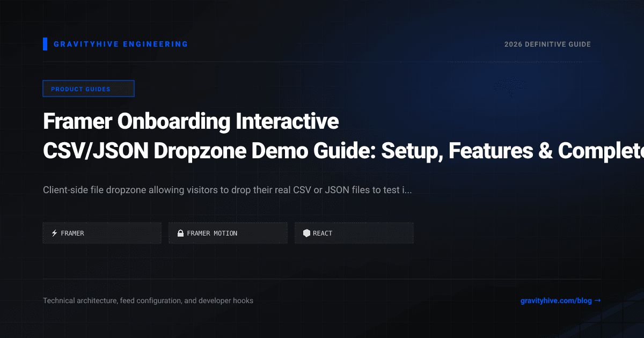644x338 pixels.
Task: Click the lightning bolt icon in FRAMER chip
Action: (x=54, y=233)
